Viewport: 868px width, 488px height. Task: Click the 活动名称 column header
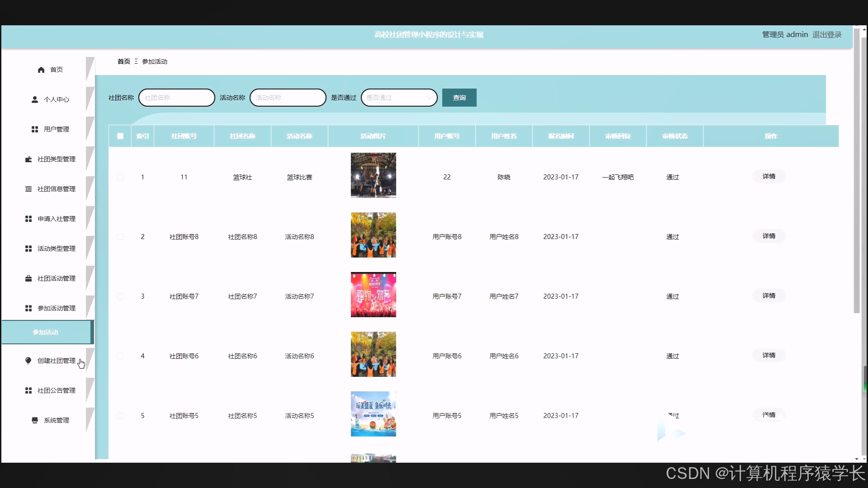point(300,136)
